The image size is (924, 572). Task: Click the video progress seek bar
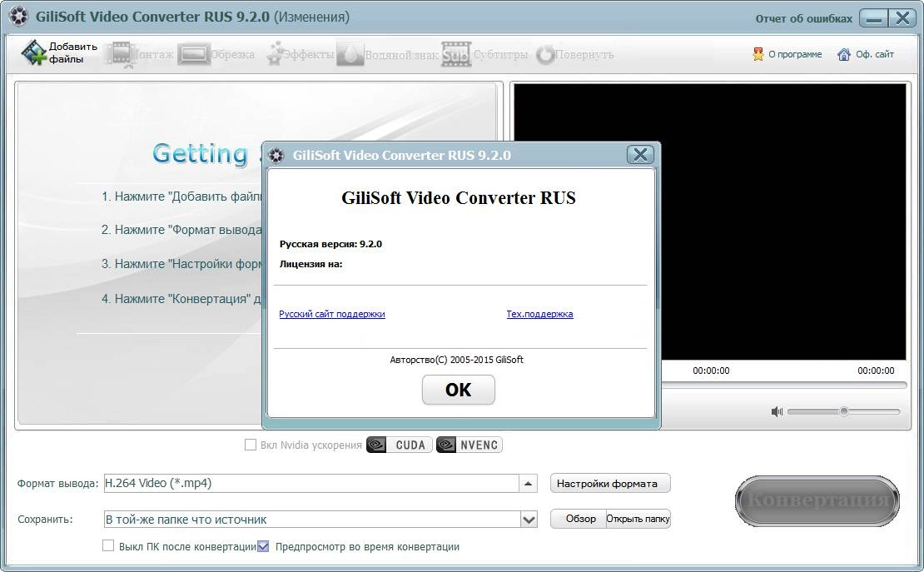[x=784, y=385]
